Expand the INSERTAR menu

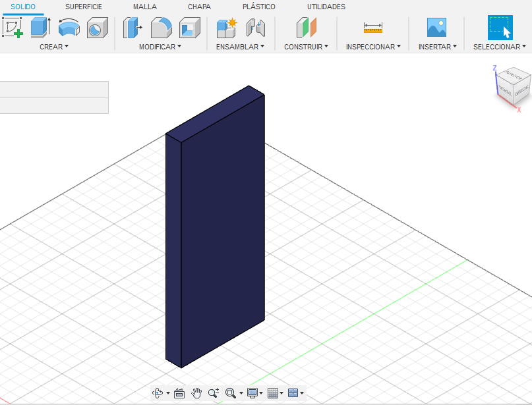[437, 47]
